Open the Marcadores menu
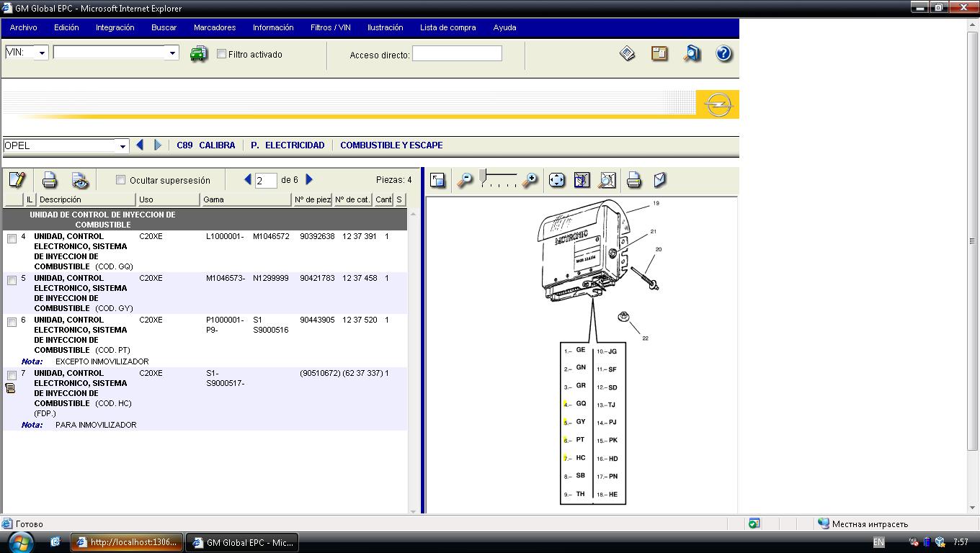The width and height of the screenshot is (980, 553). 215,27
